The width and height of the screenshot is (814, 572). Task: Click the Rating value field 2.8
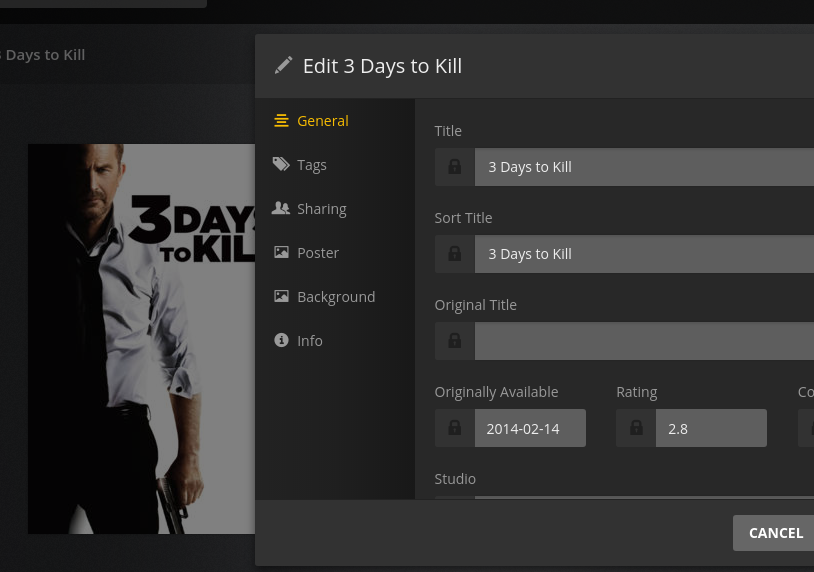(x=711, y=428)
